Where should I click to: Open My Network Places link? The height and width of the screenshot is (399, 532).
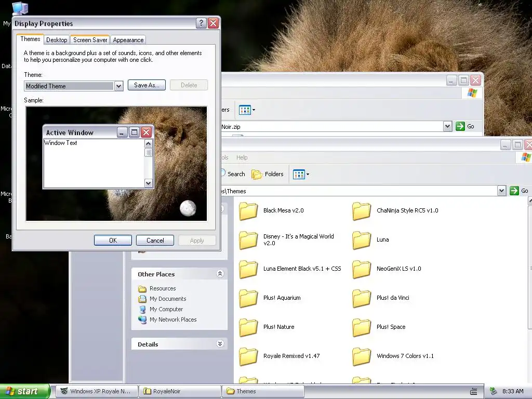coord(172,320)
